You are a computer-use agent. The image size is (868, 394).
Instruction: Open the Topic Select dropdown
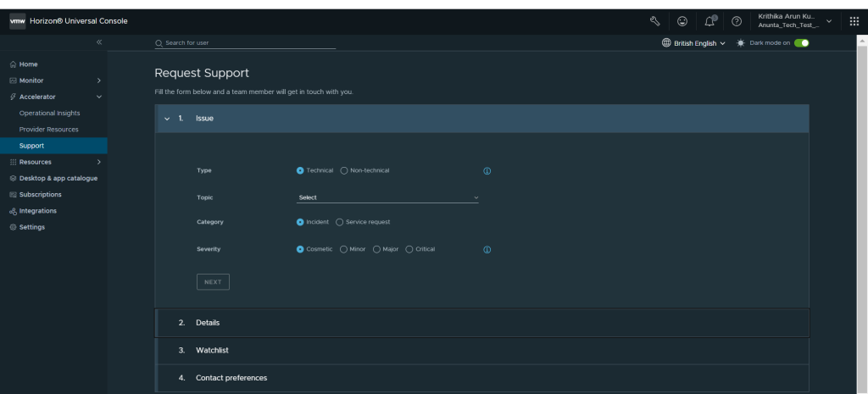[387, 197]
